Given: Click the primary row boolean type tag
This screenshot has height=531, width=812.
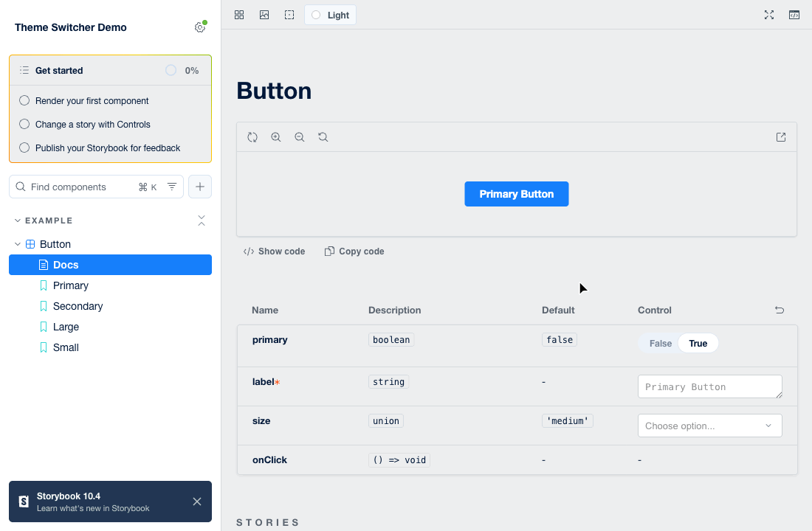Looking at the screenshot, I should click(x=391, y=339).
